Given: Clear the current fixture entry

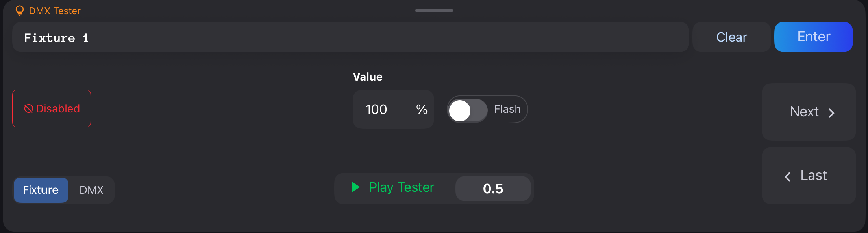Looking at the screenshot, I should tap(731, 37).
